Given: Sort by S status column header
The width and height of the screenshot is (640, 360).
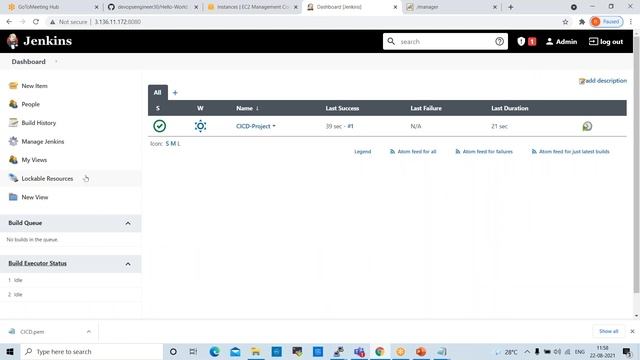Looking at the screenshot, I should point(158,108).
